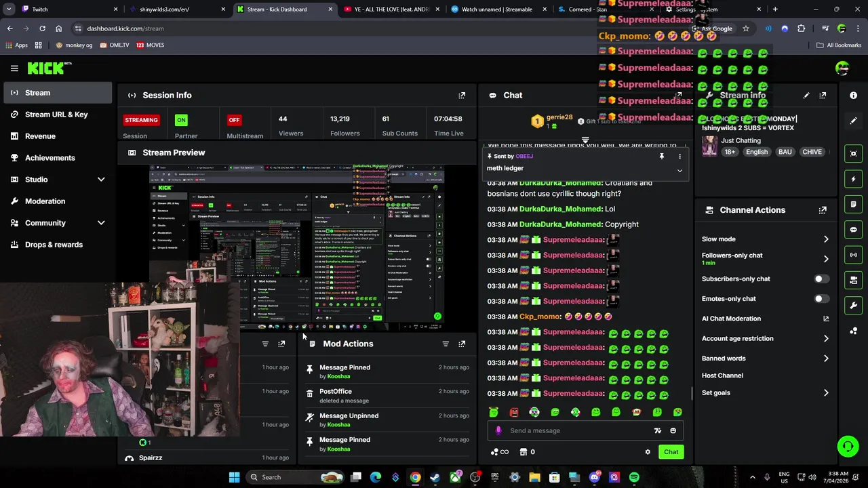Screen dimensions: 868x488
Task: Pop out the Session Info panel
Action: [462, 96]
